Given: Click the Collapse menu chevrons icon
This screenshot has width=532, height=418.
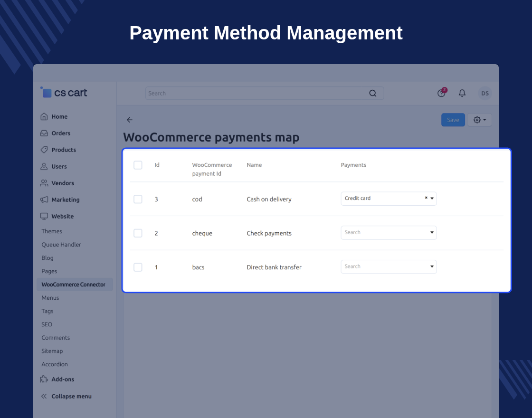Looking at the screenshot, I should click(44, 396).
